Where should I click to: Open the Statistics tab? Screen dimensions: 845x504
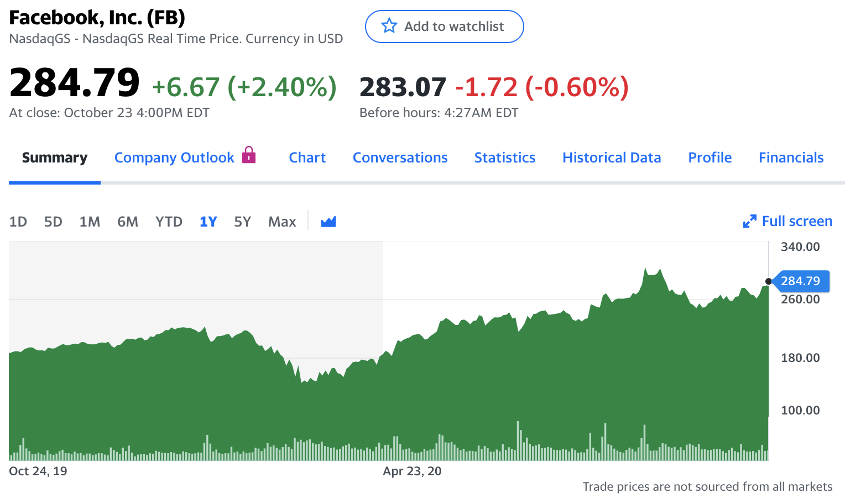(x=505, y=158)
